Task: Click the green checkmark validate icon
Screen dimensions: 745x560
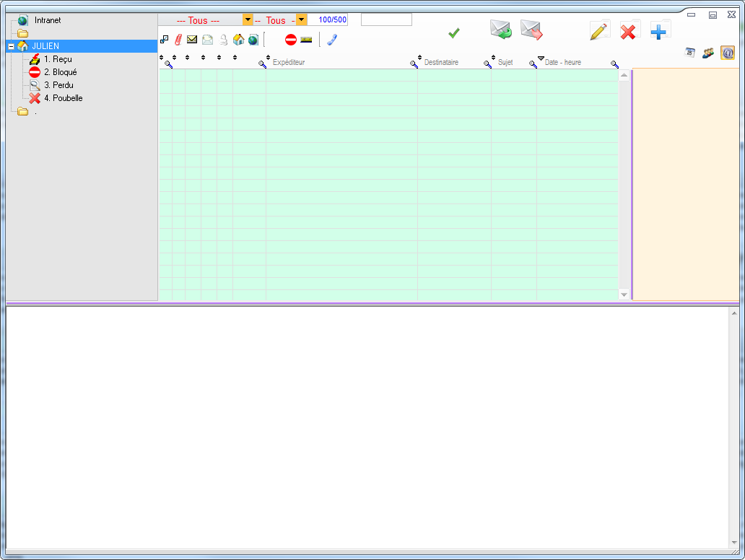Action: 454,32
